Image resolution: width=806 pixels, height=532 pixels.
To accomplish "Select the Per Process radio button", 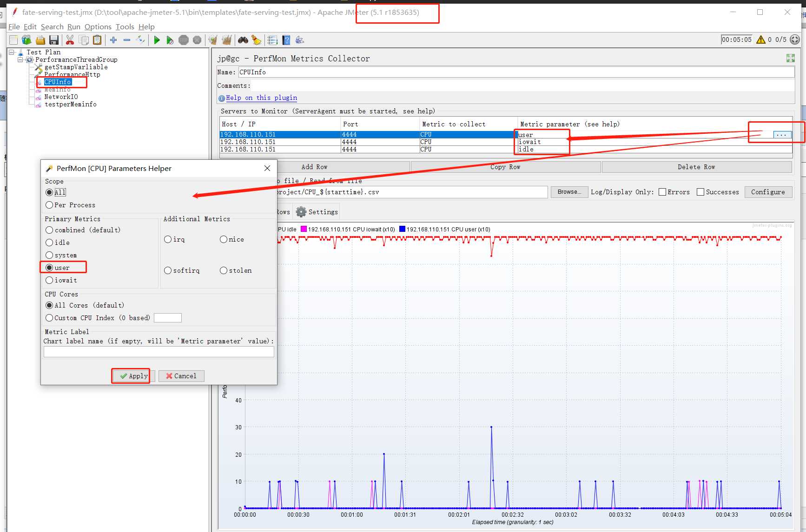I will click(49, 205).
